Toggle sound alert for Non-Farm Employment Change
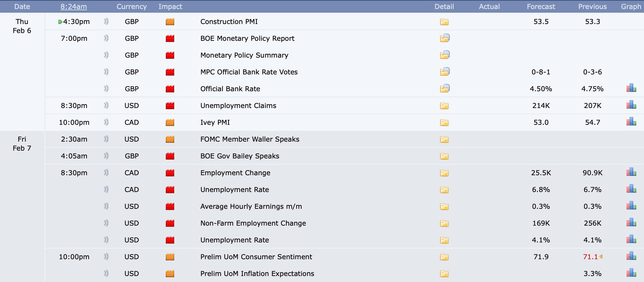 point(106,223)
